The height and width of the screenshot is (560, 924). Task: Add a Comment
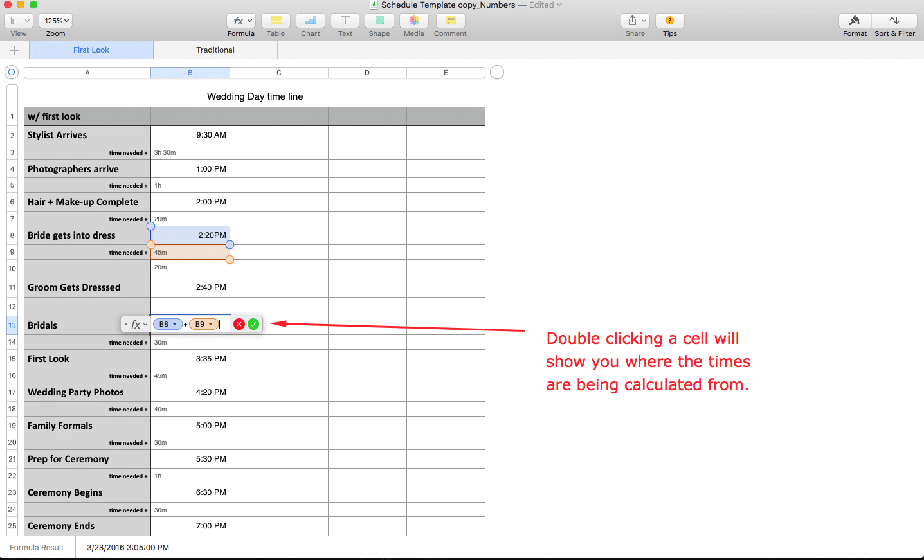pos(450,21)
